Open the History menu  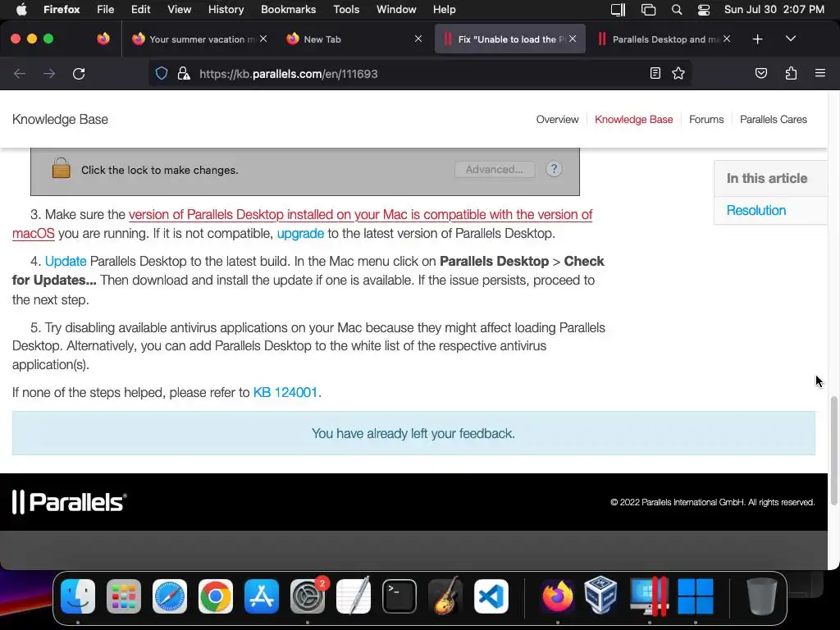click(x=226, y=9)
